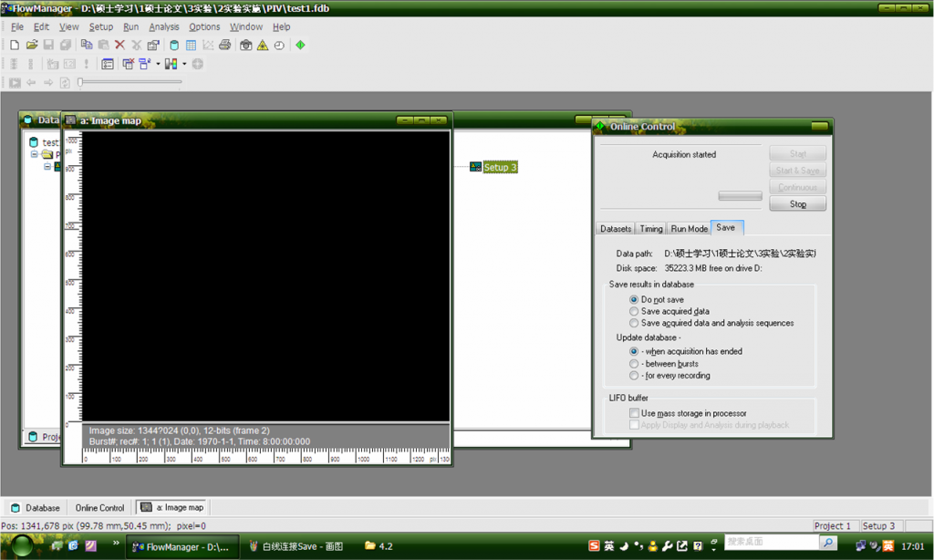Click the grayed filmstrip play icon
Image resolution: width=934 pixels, height=560 pixels.
coord(15,83)
